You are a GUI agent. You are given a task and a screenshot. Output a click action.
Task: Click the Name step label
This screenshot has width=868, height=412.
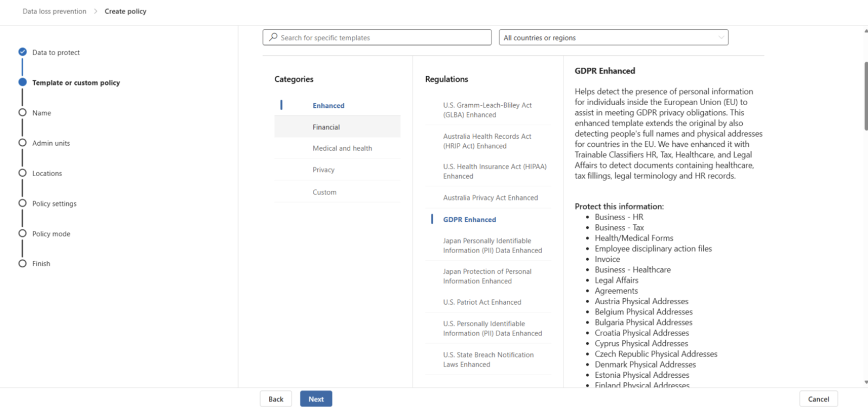[42, 113]
